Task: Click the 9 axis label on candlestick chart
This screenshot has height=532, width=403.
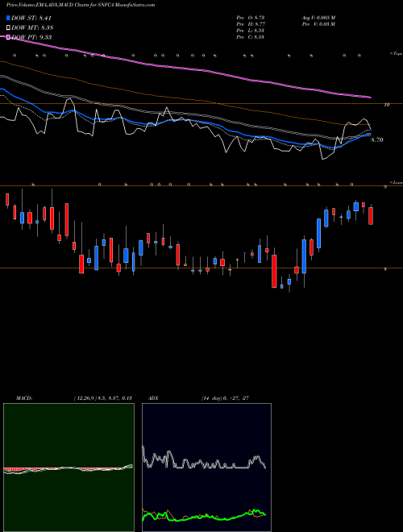Action: (385, 187)
